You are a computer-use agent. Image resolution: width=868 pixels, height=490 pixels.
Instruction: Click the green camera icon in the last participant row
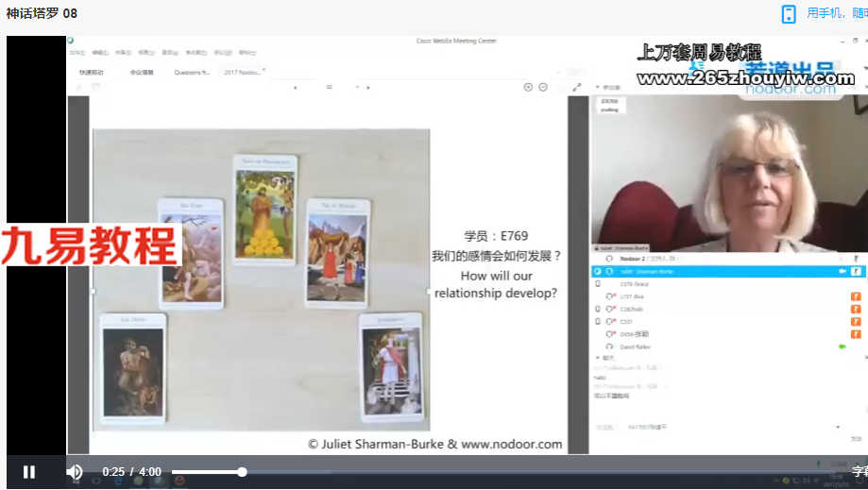tap(842, 346)
